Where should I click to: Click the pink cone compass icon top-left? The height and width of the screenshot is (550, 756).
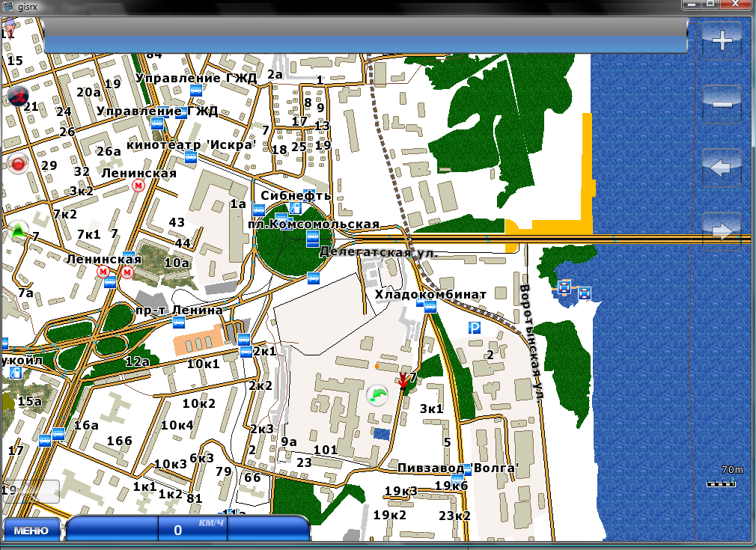pos(9,27)
